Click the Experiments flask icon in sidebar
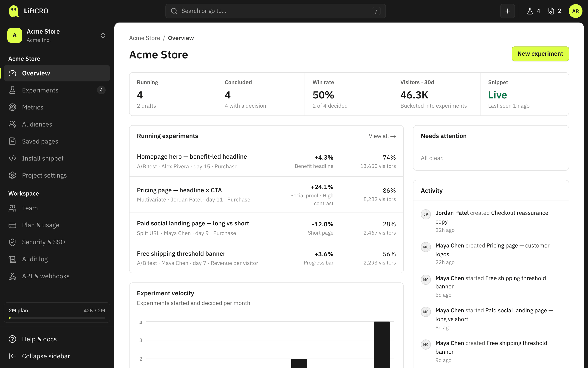The image size is (588, 368). pyautogui.click(x=12, y=90)
